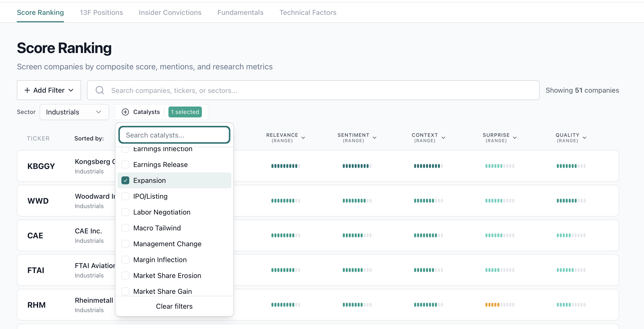Check the Margin Inflection checkbox
The height and width of the screenshot is (329, 644).
click(x=125, y=260)
